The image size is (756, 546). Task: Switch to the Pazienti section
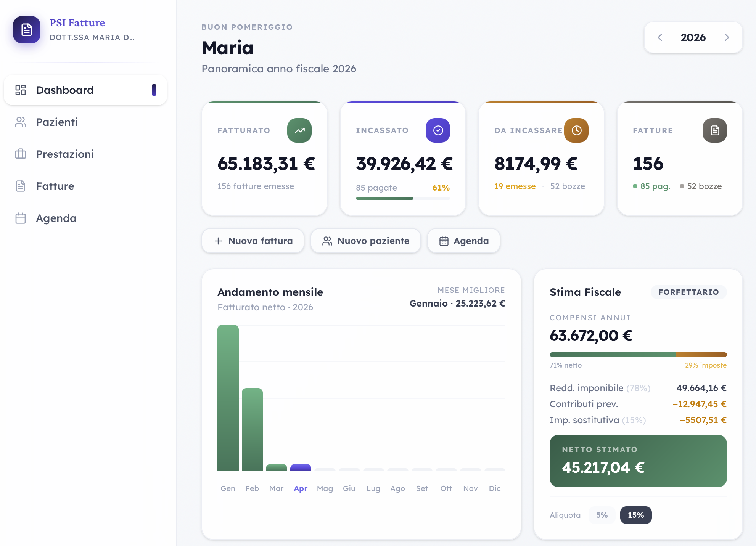pyautogui.click(x=56, y=122)
